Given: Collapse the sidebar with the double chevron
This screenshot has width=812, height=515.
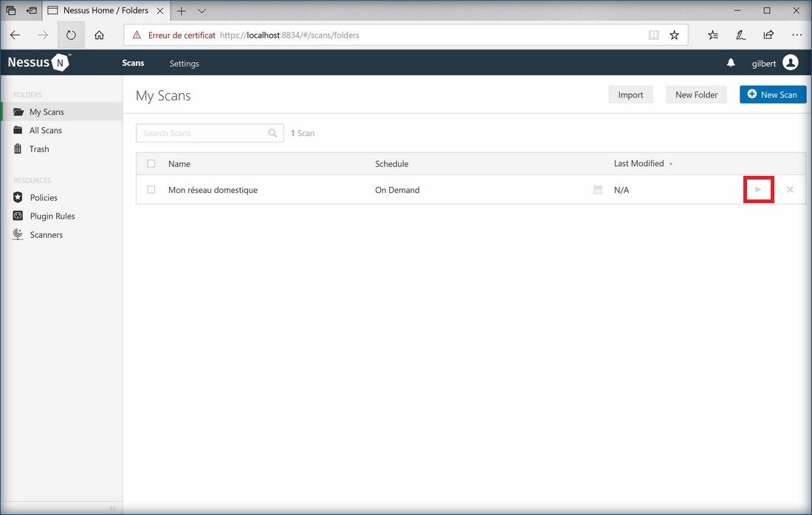Looking at the screenshot, I should point(113,508).
